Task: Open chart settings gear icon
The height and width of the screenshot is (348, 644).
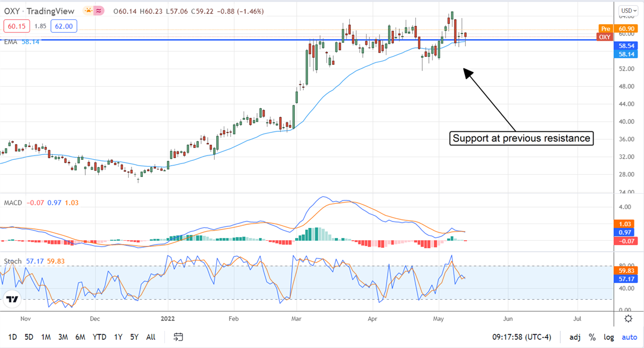Action: (628, 319)
